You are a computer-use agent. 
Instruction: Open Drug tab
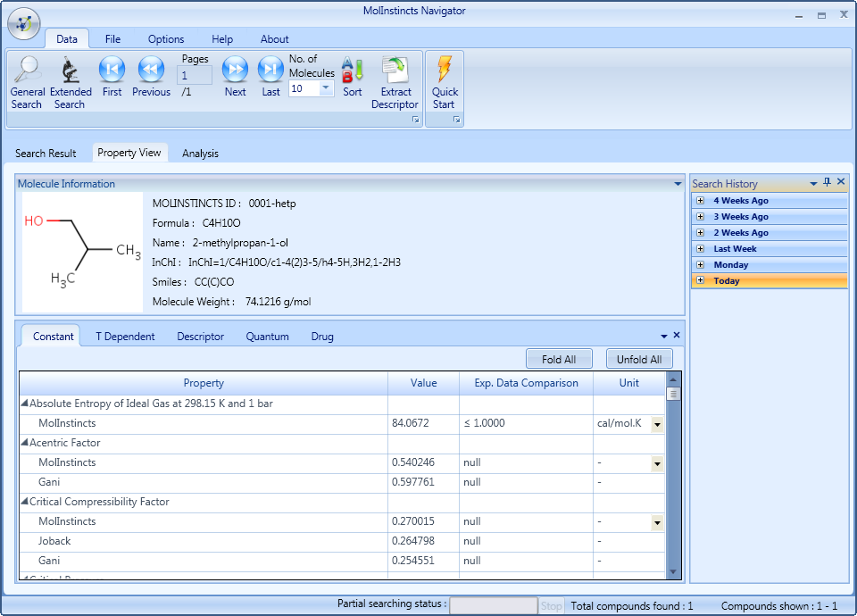(322, 337)
